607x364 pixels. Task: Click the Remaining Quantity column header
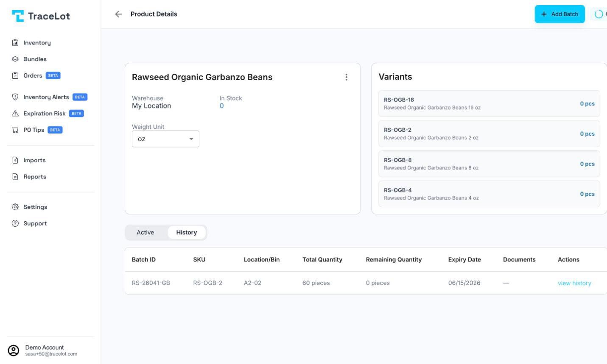click(394, 260)
